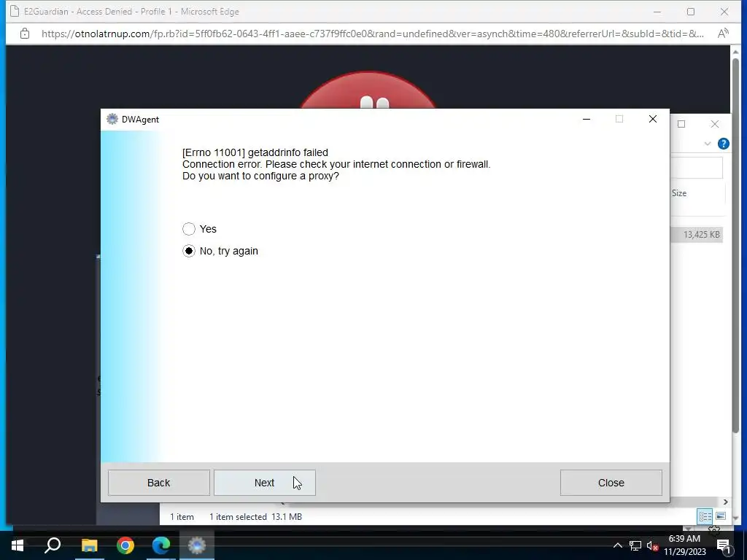Screen dimensions: 747x560
Task: Click the page icon on the Edge title bar
Action: pos(15,11)
